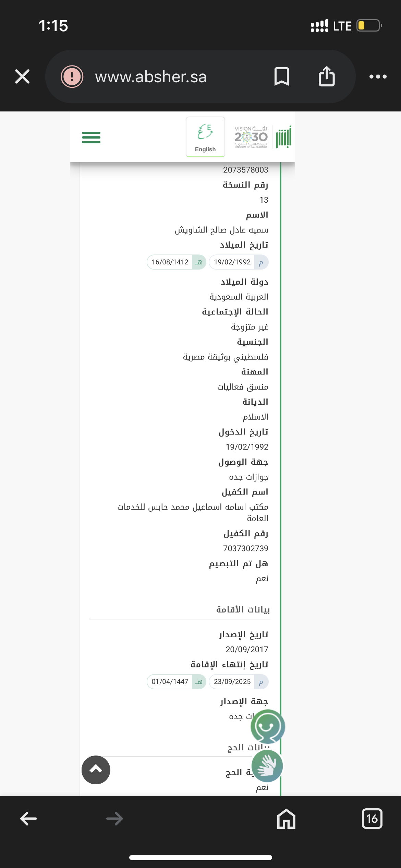401x868 pixels.
Task: Go to the browser home page
Action: [286, 819]
